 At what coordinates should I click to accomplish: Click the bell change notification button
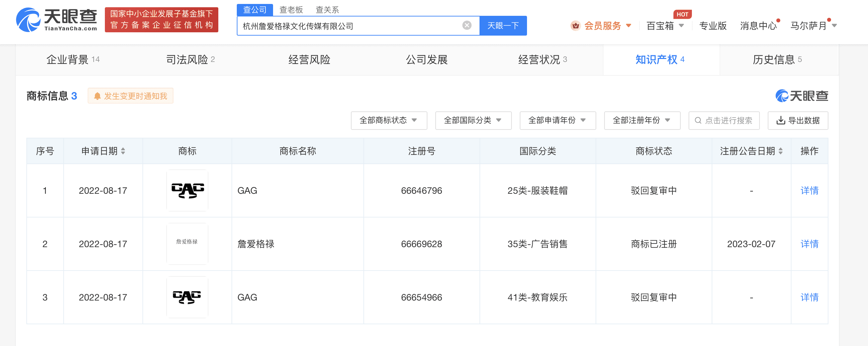pos(130,96)
